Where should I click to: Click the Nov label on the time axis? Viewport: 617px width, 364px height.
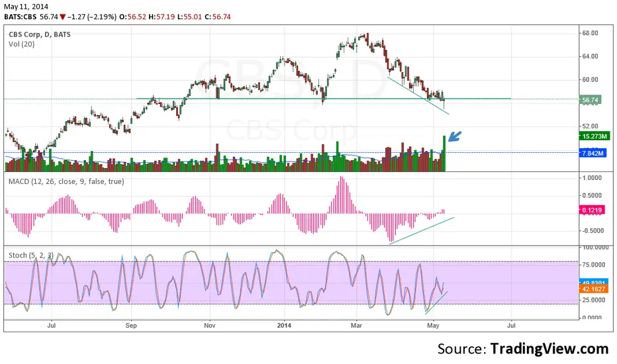point(210,326)
